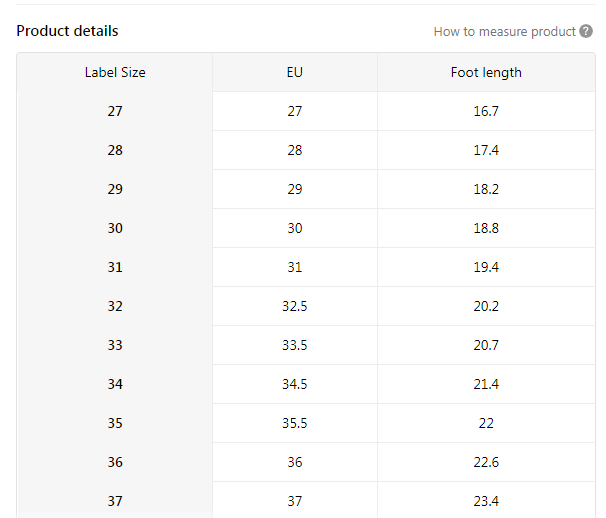Click foot length 19.4 cell

tap(486, 267)
